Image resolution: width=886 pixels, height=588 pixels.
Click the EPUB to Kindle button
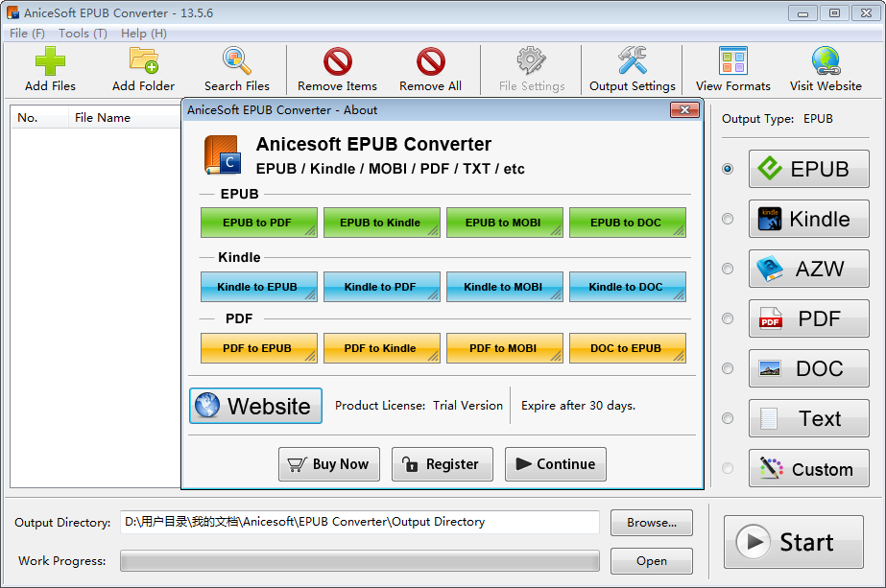(x=382, y=223)
